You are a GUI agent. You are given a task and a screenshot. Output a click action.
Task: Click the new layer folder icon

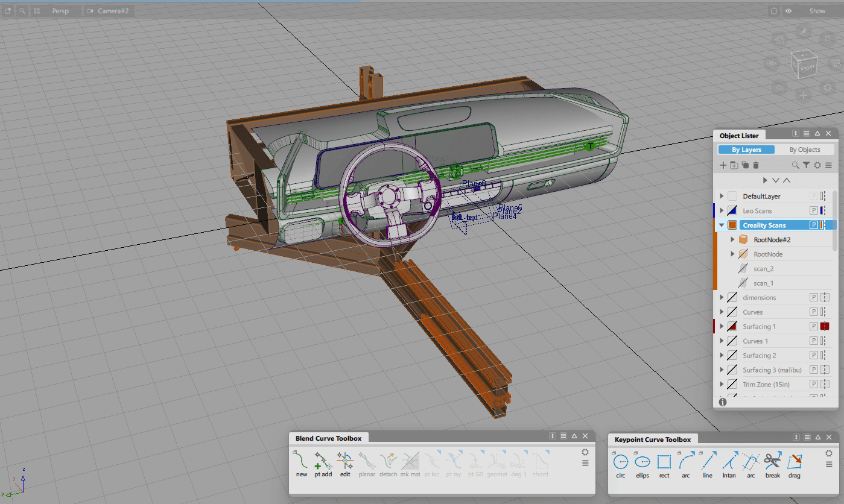point(734,165)
